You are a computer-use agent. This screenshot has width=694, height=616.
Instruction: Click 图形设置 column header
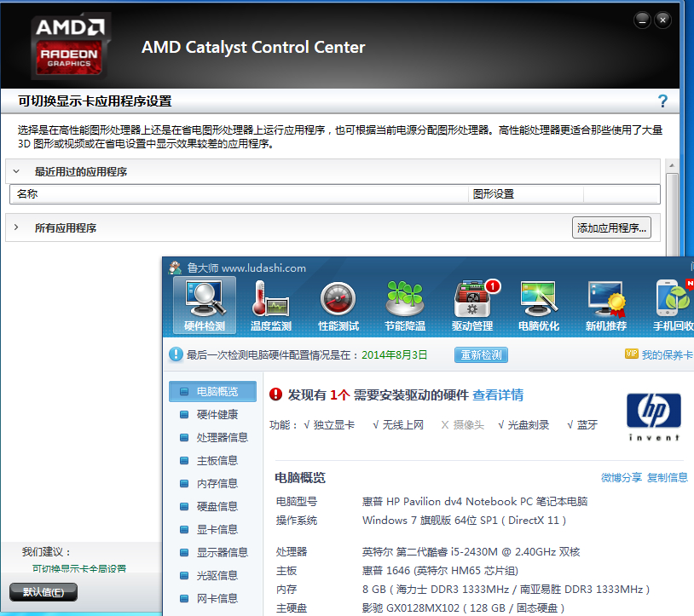coord(526,193)
